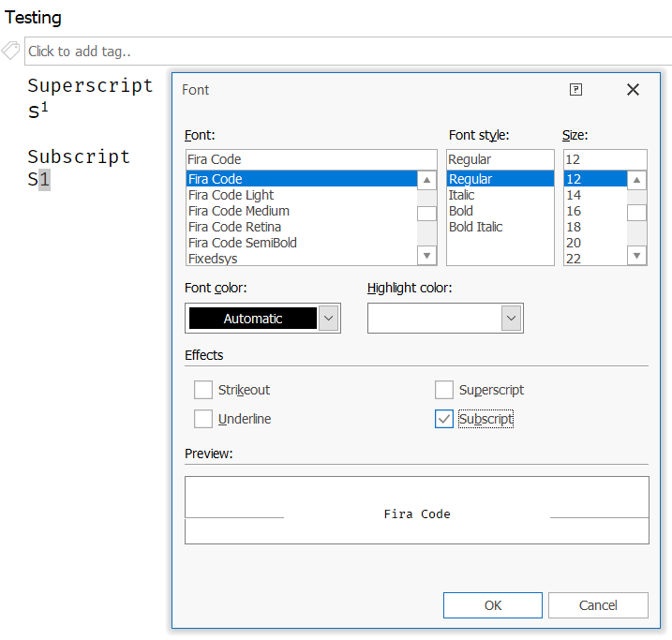Check the Superscript effect box
The image size is (672, 640).
point(444,390)
